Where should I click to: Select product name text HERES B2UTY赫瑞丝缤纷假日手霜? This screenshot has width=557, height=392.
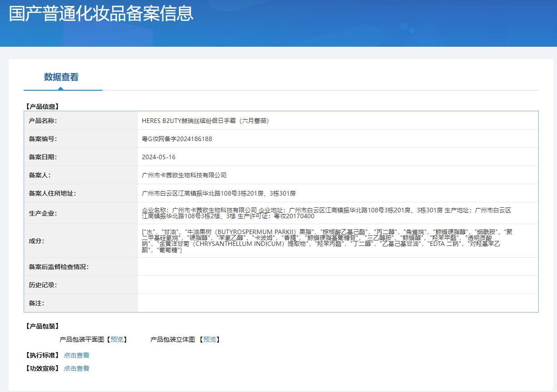point(205,121)
